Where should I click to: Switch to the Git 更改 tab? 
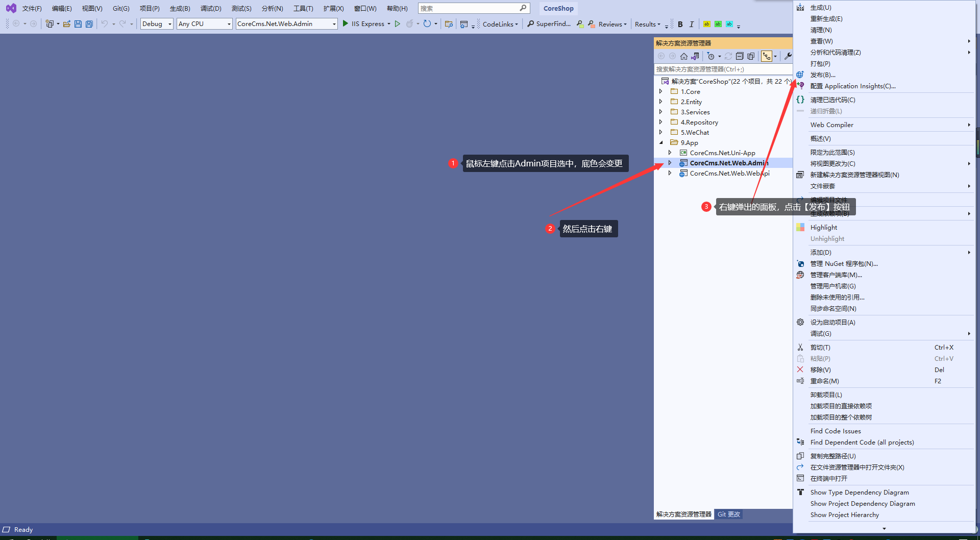pyautogui.click(x=728, y=514)
